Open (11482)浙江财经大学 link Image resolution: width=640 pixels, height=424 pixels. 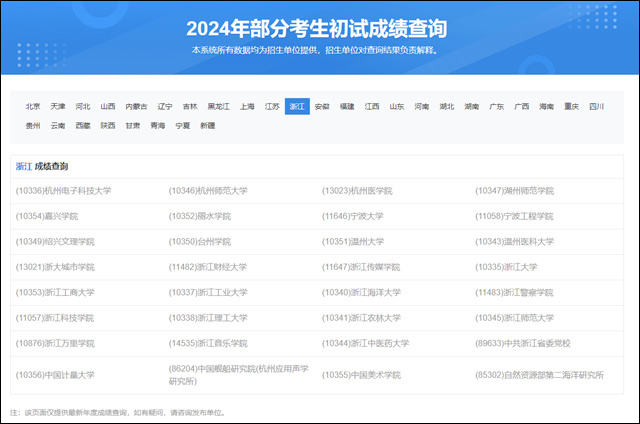[208, 267]
